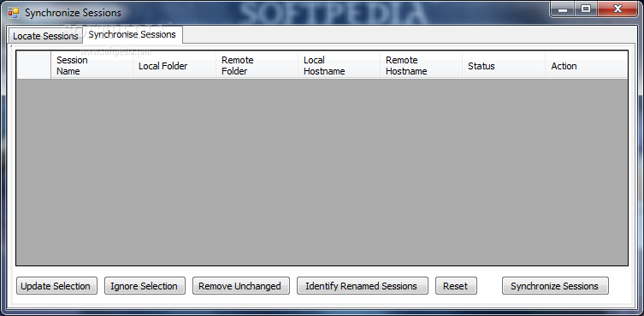Image resolution: width=644 pixels, height=316 pixels.
Task: Click the Ignore Selection button
Action: coord(145,286)
